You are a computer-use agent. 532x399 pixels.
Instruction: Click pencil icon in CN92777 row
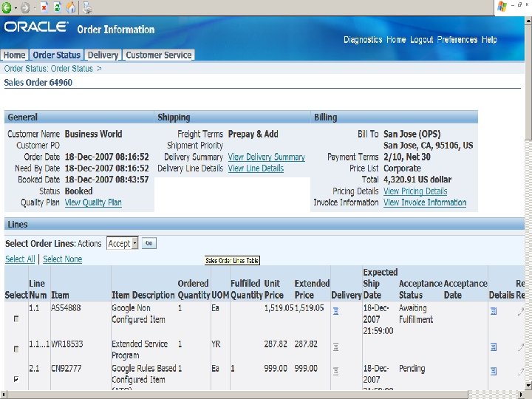tap(521, 372)
